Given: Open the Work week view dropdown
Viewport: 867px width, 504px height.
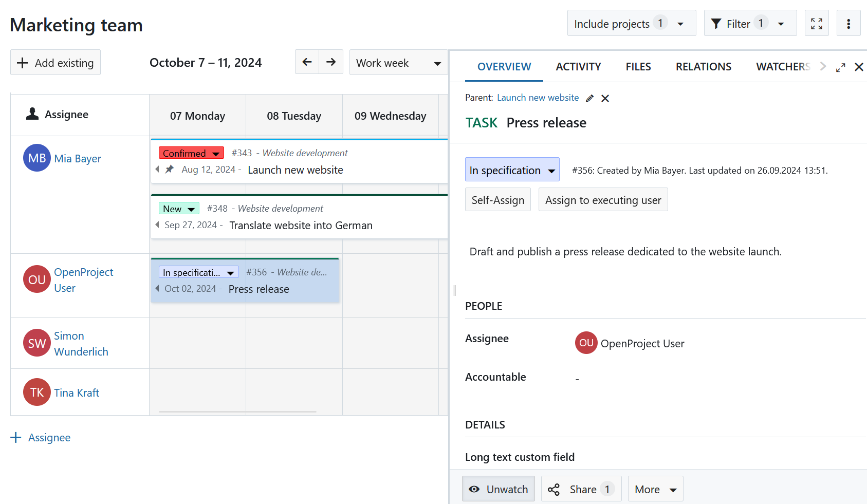Looking at the screenshot, I should (398, 62).
